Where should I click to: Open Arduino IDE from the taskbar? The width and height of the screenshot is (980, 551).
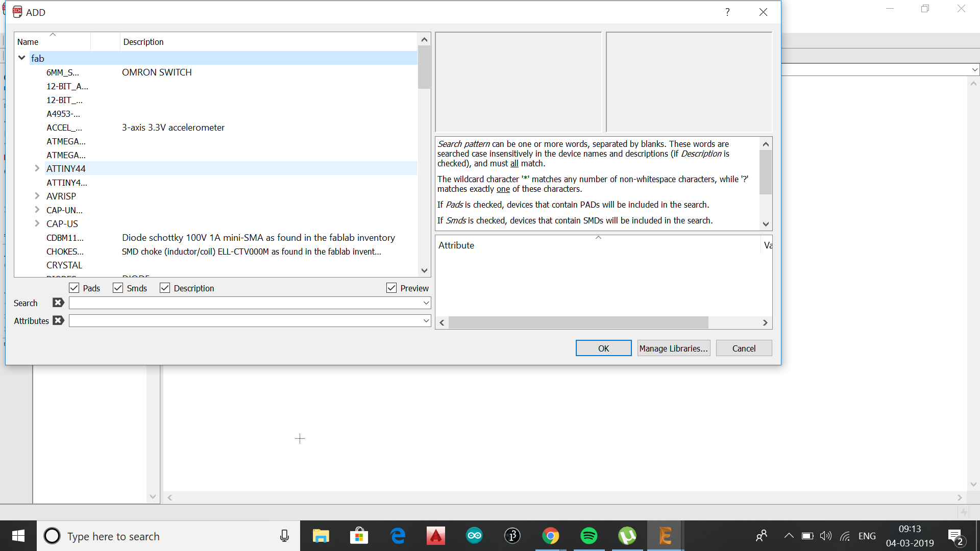point(474,536)
